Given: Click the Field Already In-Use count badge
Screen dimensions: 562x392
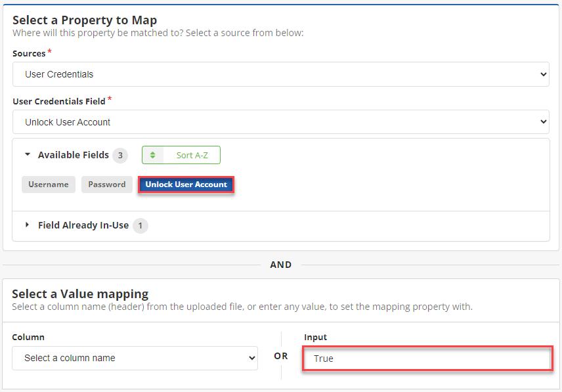Looking at the screenshot, I should (140, 226).
